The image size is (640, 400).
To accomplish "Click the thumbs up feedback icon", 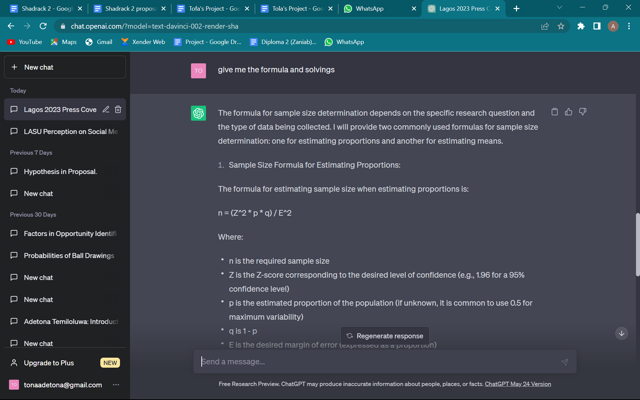I will pyautogui.click(x=569, y=112).
